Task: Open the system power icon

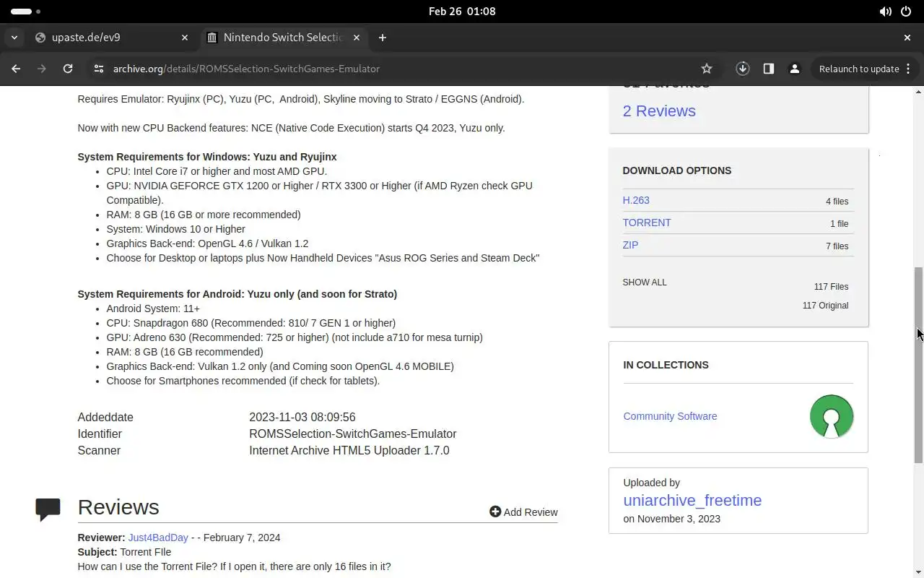Action: [x=906, y=12]
